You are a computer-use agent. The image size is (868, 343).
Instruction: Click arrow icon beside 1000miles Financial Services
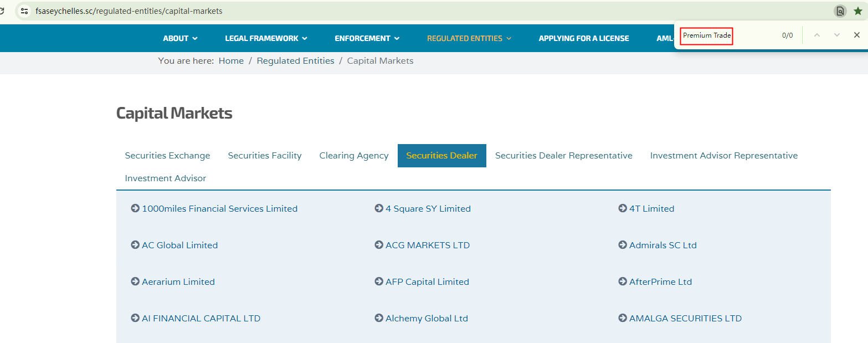[135, 208]
